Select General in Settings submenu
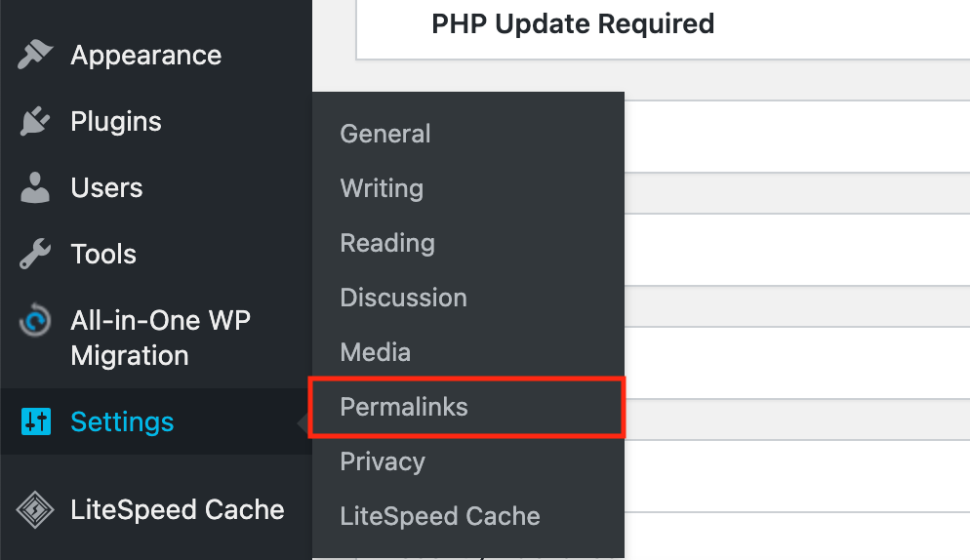This screenshot has height=560, width=970. point(384,134)
